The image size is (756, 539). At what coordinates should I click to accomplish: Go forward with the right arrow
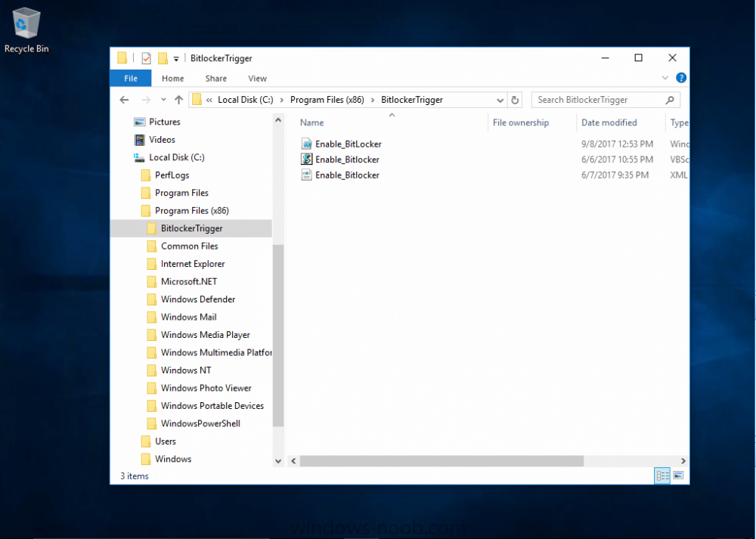(146, 100)
